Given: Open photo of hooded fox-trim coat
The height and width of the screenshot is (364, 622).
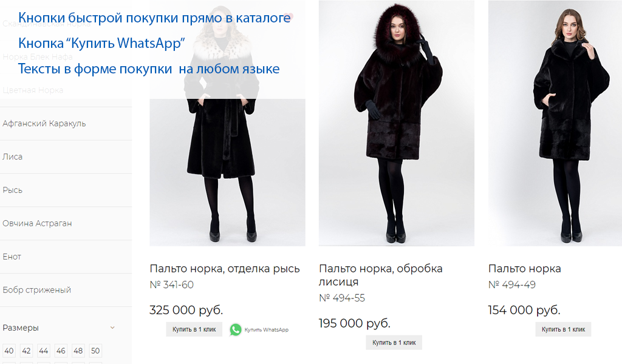Looking at the screenshot, I should [396, 123].
